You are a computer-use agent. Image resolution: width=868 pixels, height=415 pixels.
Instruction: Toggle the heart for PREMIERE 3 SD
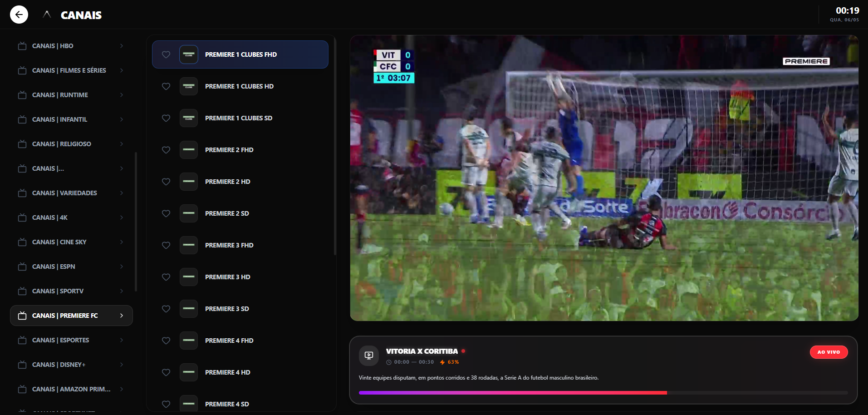click(166, 309)
